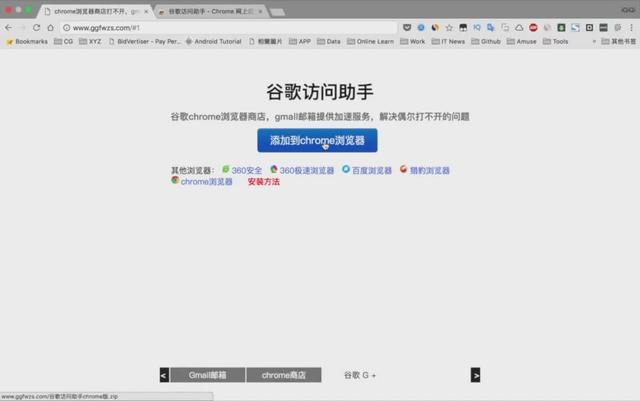The width and height of the screenshot is (640, 401).
Task: Go to the browser home page
Action: (51, 28)
